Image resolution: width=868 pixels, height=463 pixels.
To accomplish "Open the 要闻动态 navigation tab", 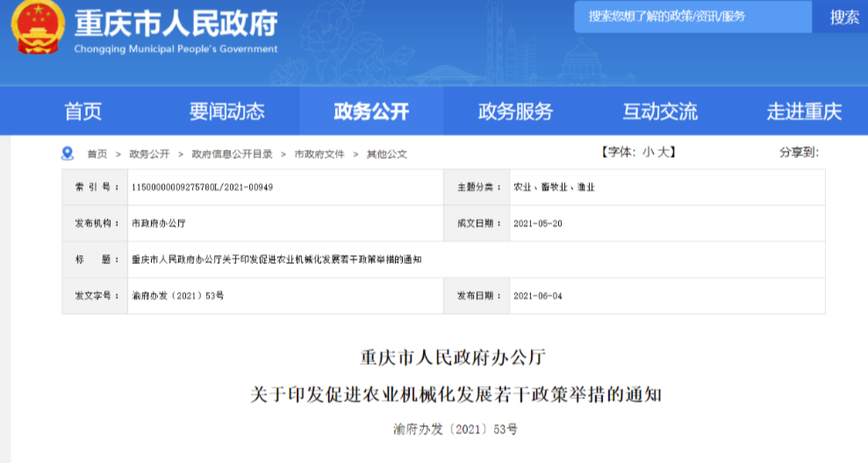I will point(227,111).
